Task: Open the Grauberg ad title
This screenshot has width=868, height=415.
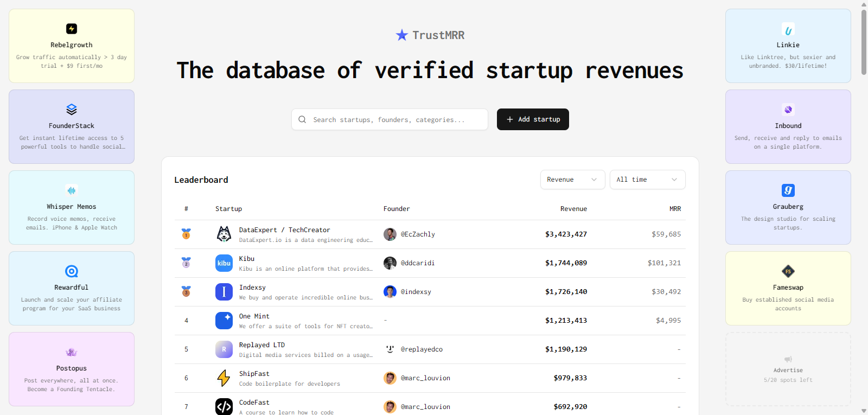Action: (x=788, y=207)
